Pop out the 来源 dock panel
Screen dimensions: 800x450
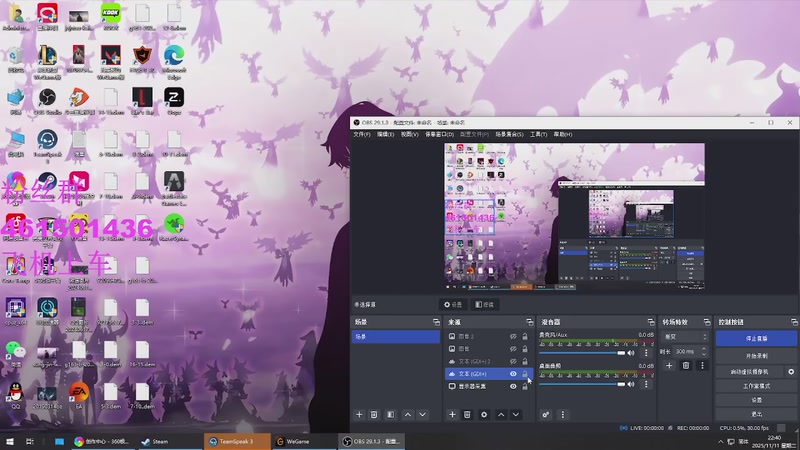pyautogui.click(x=530, y=322)
